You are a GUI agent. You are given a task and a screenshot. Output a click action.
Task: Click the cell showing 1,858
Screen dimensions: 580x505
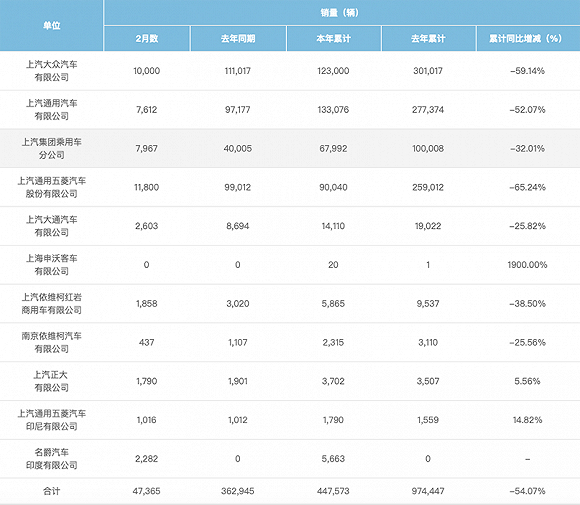(146, 304)
